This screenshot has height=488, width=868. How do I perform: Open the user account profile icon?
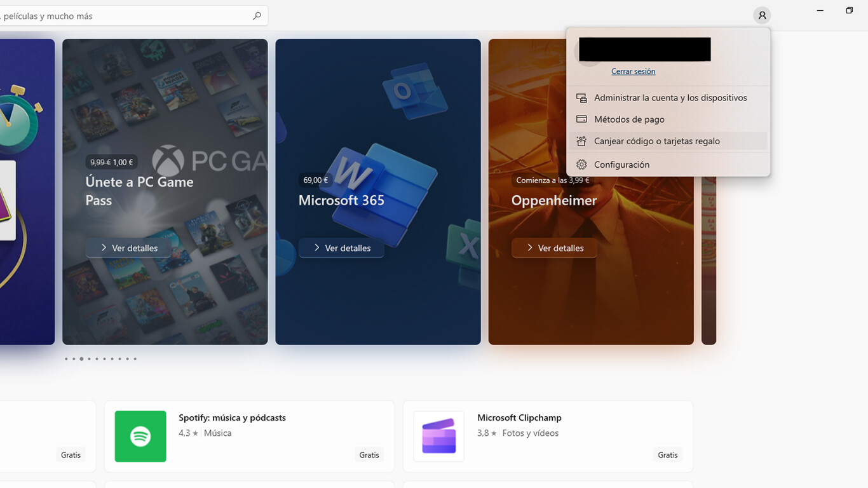pos(761,15)
